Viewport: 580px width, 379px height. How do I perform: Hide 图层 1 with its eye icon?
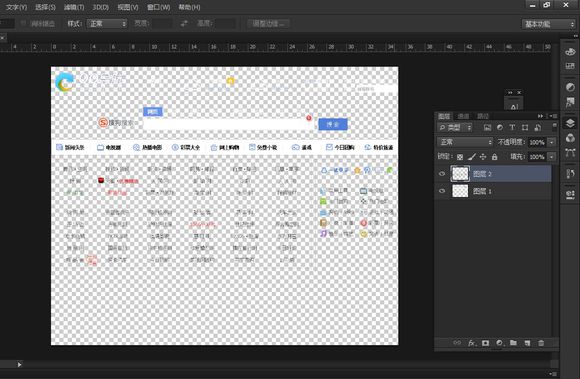pyautogui.click(x=442, y=191)
